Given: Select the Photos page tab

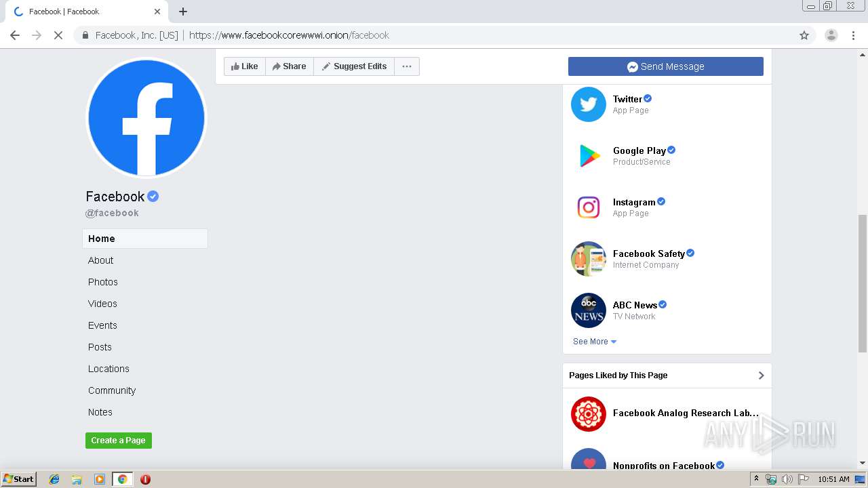Looking at the screenshot, I should pos(103,282).
